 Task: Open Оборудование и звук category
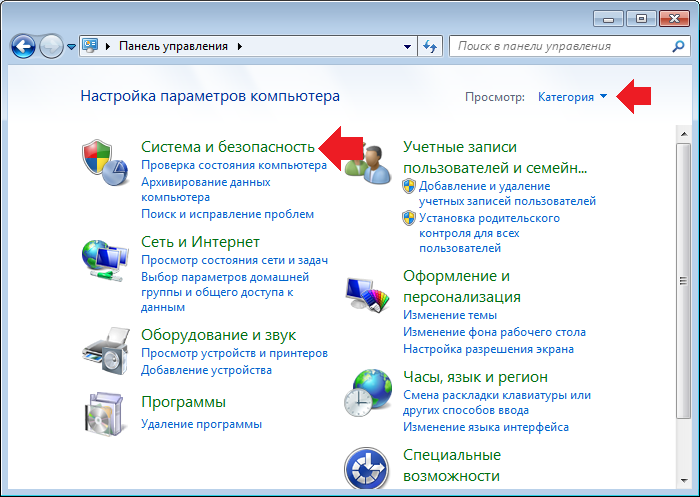point(219,335)
